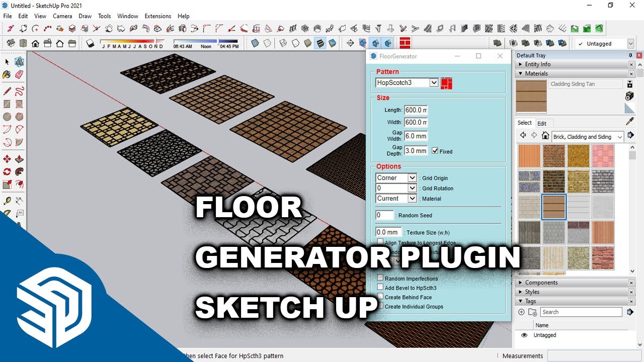Open Brick, Cladding and Siding library dropdown

[x=619, y=137]
